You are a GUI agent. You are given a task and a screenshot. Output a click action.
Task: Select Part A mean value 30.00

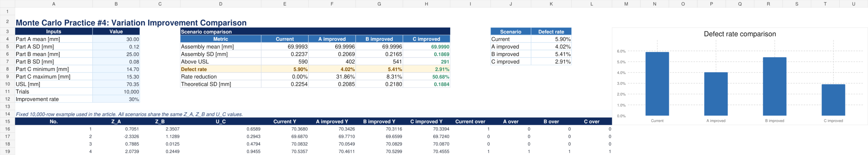point(116,39)
